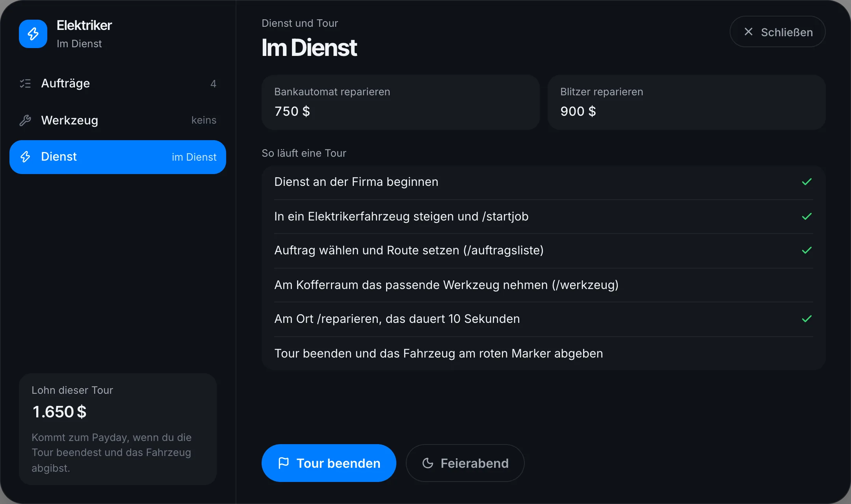
Task: Click the 'Im Dienst' main heading
Action: coord(309,48)
